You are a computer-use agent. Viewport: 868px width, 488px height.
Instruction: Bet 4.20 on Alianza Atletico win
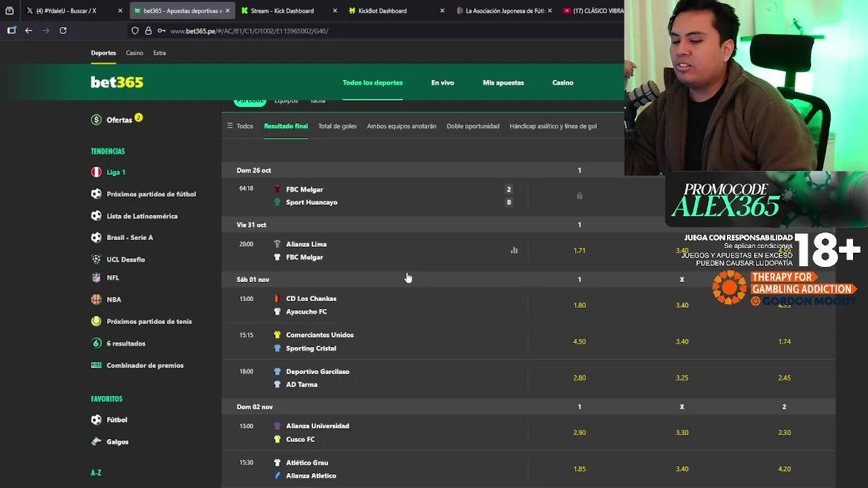[784, 469]
